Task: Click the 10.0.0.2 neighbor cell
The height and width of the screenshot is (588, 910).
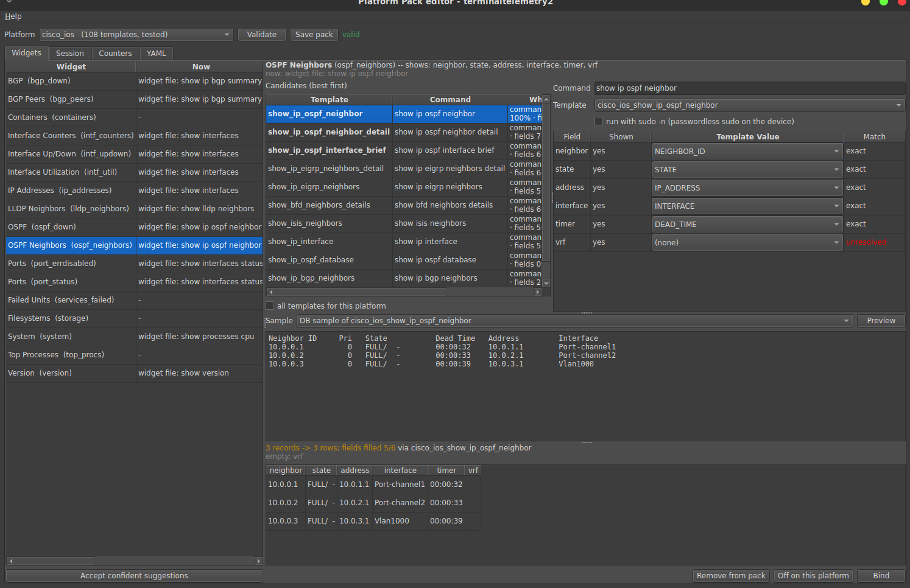Action: point(285,503)
